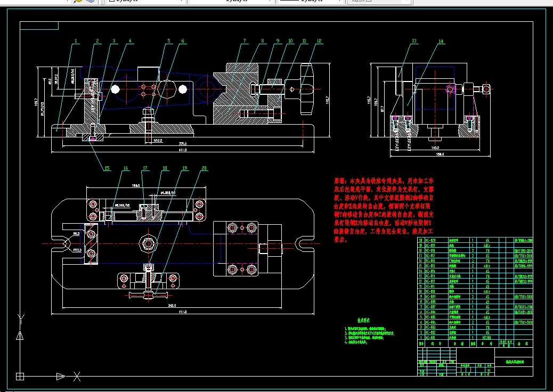
Task: Select balloon number 1 label
Action: tap(76, 41)
